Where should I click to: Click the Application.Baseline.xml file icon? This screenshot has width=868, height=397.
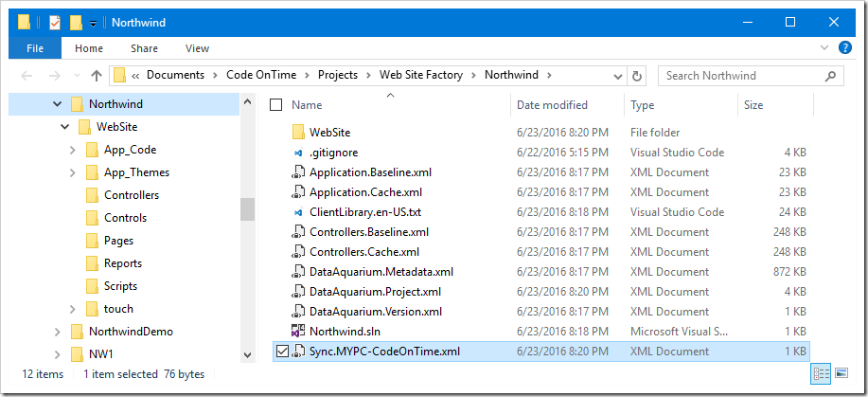click(x=298, y=172)
